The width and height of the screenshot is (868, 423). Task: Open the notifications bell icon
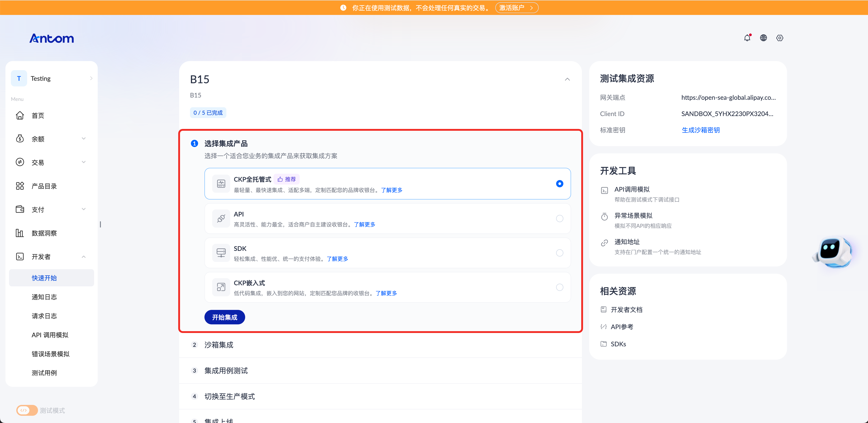point(747,38)
